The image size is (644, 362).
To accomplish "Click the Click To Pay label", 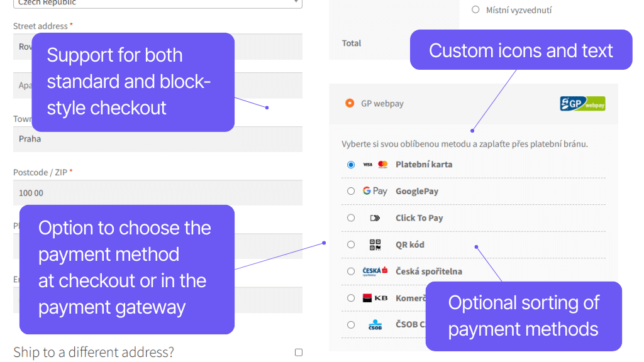I will 419,218.
